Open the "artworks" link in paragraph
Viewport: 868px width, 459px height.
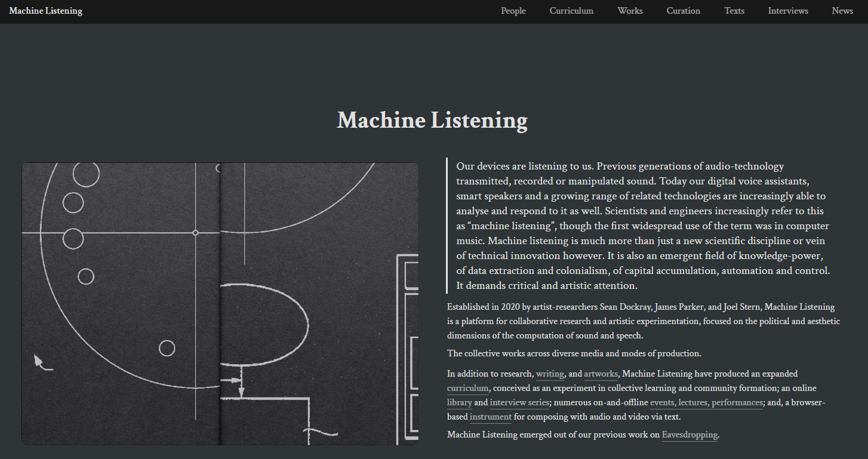601,374
